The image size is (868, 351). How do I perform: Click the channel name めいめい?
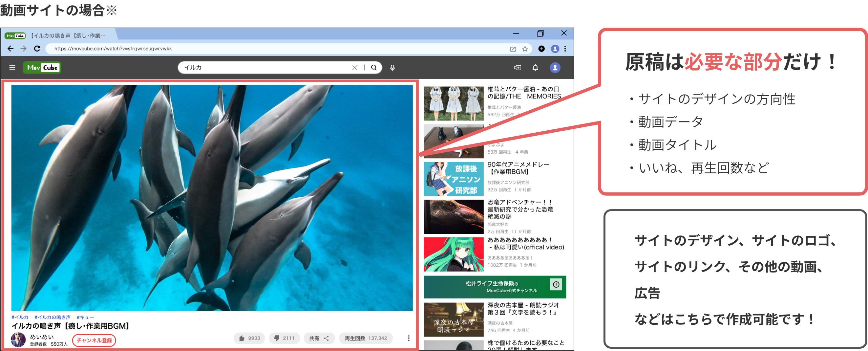click(x=42, y=337)
